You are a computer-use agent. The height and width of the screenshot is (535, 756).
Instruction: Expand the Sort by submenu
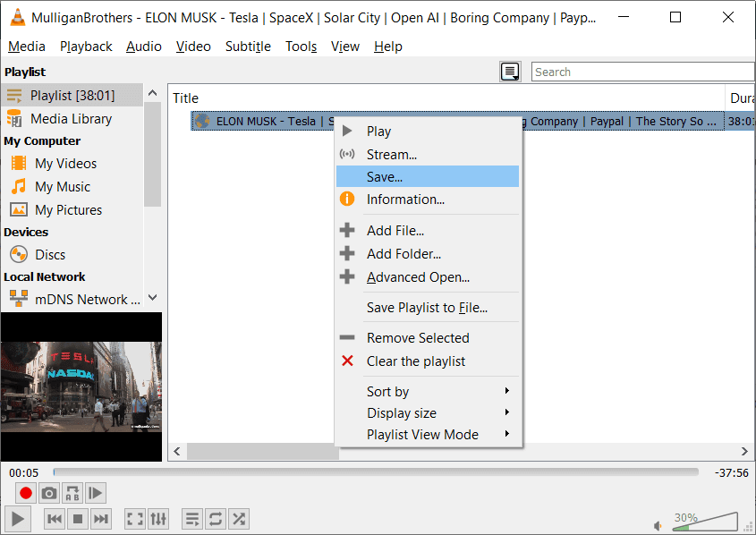(x=428, y=391)
